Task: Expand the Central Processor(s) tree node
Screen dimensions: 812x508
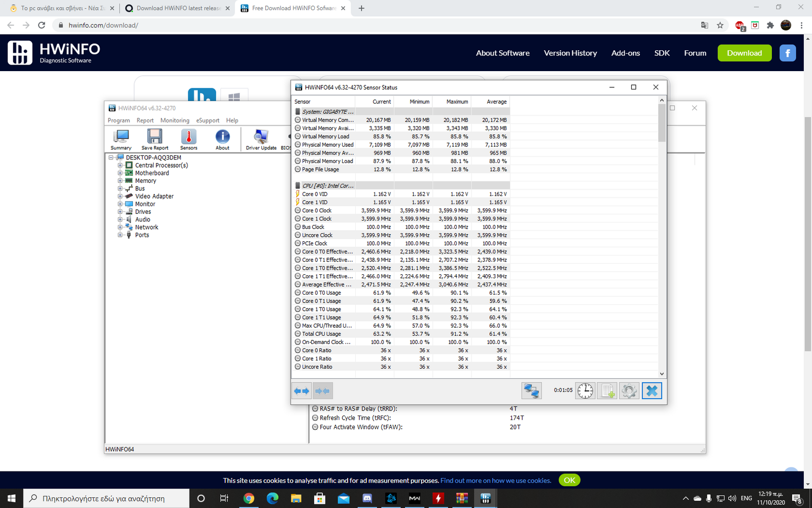Action: pos(120,165)
